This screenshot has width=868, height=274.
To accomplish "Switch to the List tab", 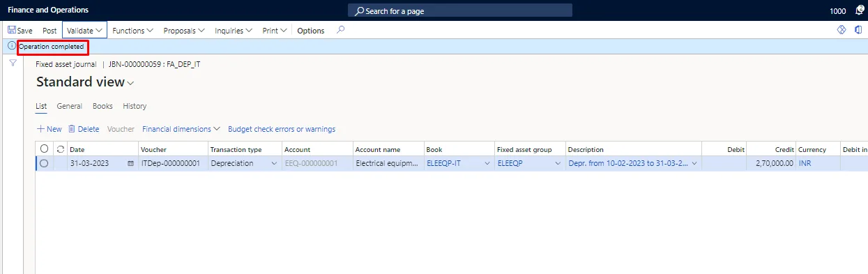I will 41,106.
